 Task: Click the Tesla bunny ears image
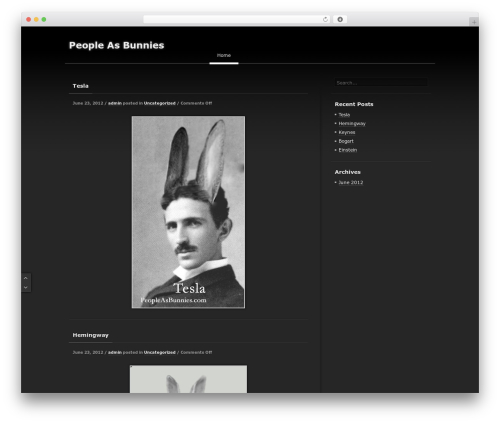188,212
